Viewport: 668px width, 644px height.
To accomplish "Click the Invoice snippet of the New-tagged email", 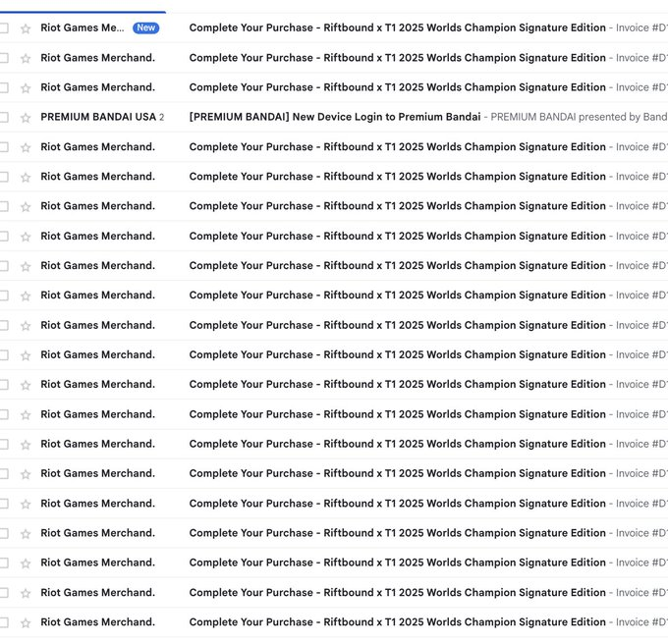I will [641, 27].
